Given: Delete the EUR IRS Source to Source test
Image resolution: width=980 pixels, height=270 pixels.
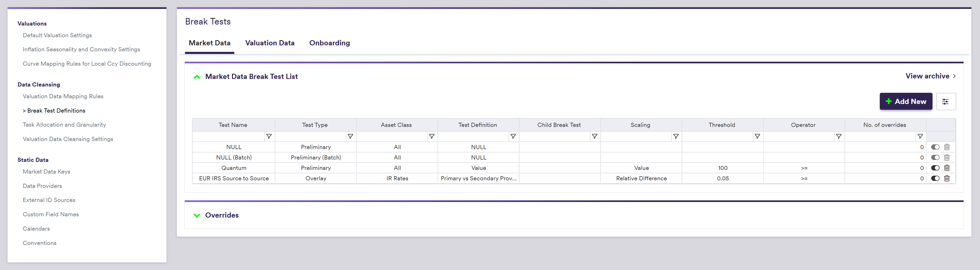Looking at the screenshot, I should click(947, 179).
